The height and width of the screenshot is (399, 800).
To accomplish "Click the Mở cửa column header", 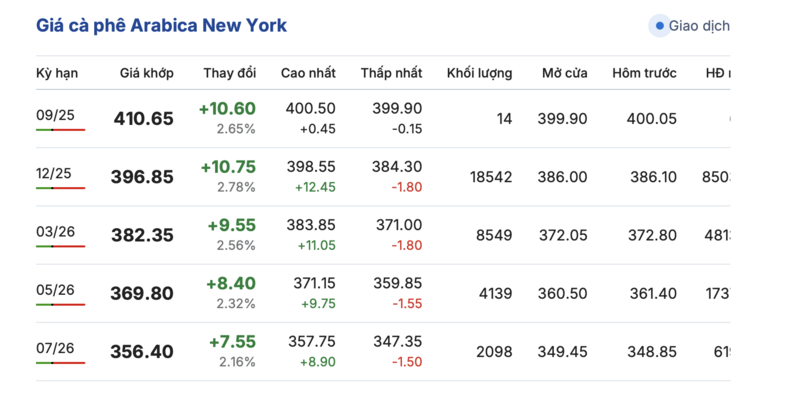I will (565, 73).
